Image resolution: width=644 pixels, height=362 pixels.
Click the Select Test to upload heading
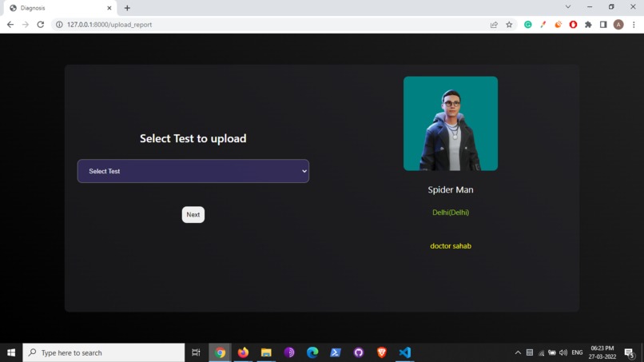193,138
